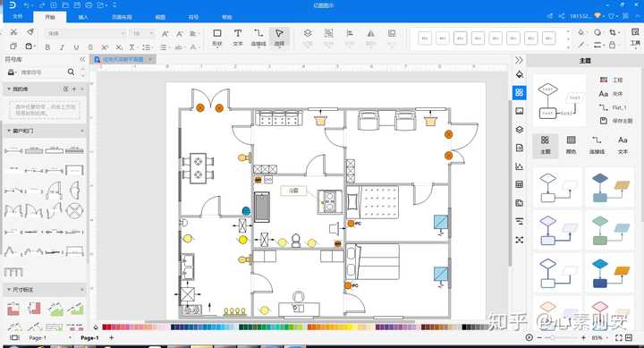Open the font name dropdown
This screenshot has width=644, height=348.
[x=123, y=33]
